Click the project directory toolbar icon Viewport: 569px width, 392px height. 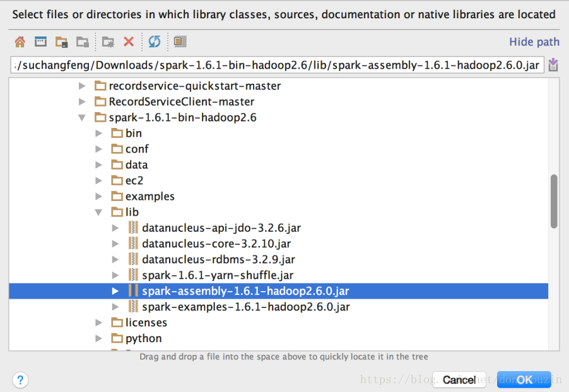click(62, 42)
